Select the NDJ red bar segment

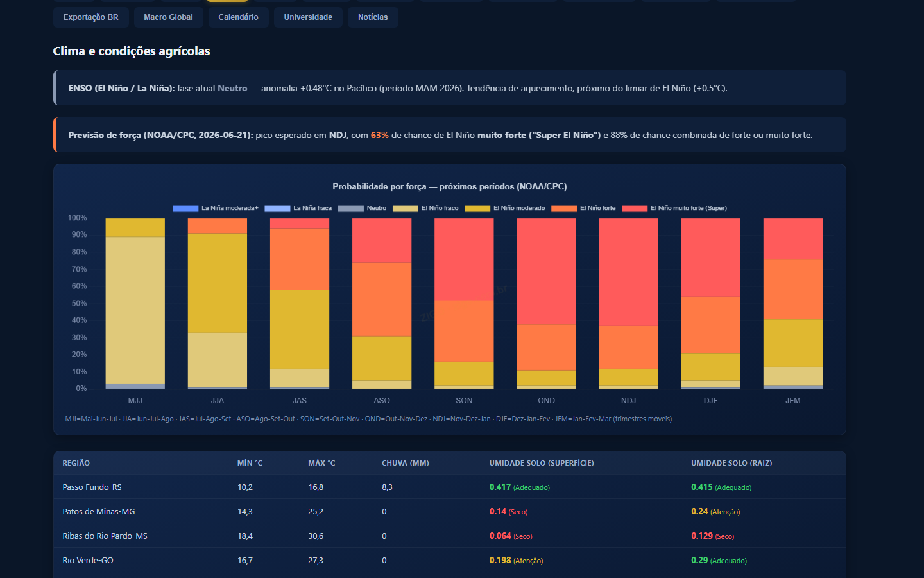coord(629,272)
